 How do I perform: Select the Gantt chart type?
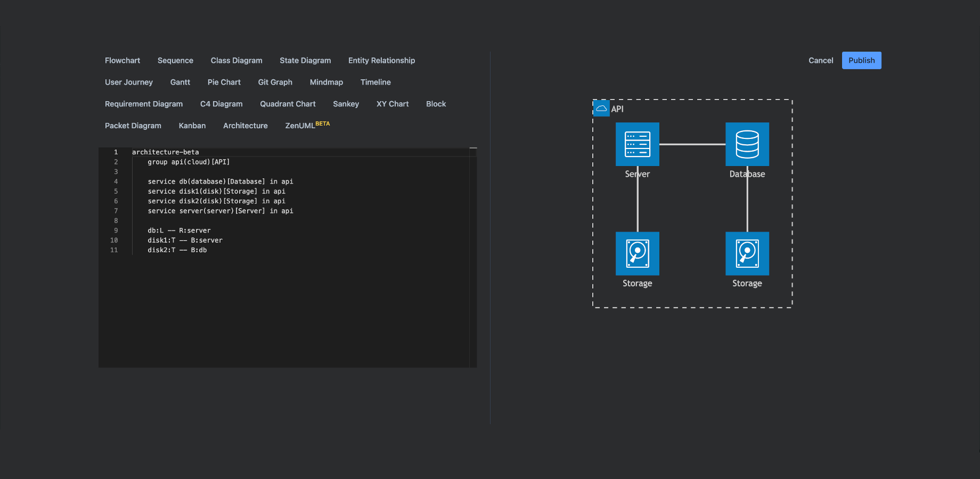coord(180,82)
